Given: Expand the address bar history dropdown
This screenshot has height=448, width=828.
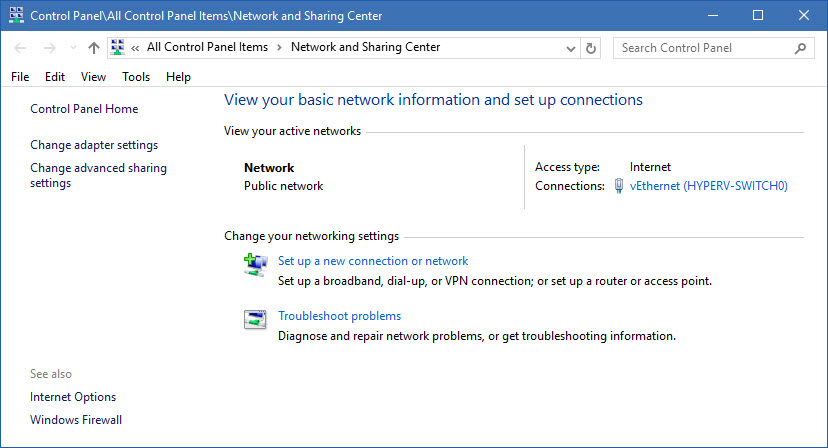Looking at the screenshot, I should pos(570,48).
